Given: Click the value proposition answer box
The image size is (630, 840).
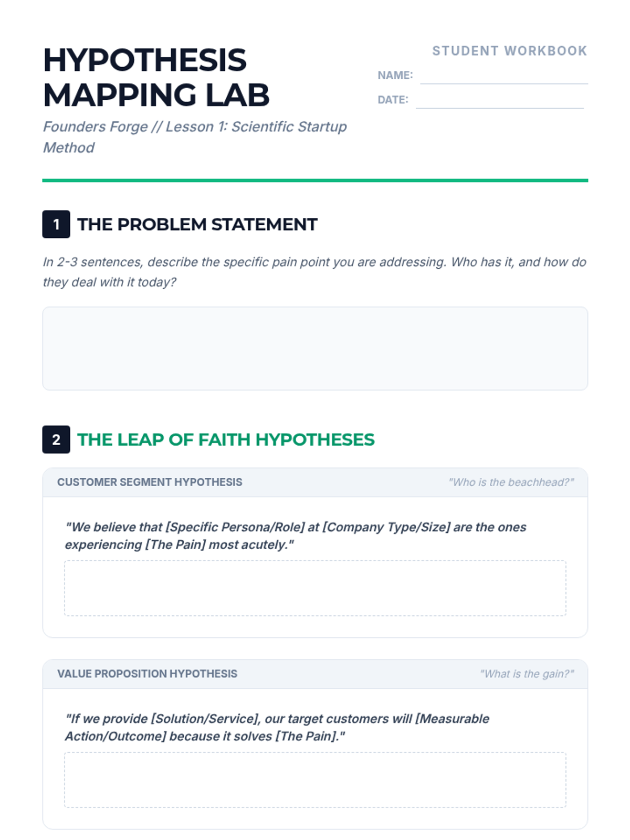Looking at the screenshot, I should point(315,780).
